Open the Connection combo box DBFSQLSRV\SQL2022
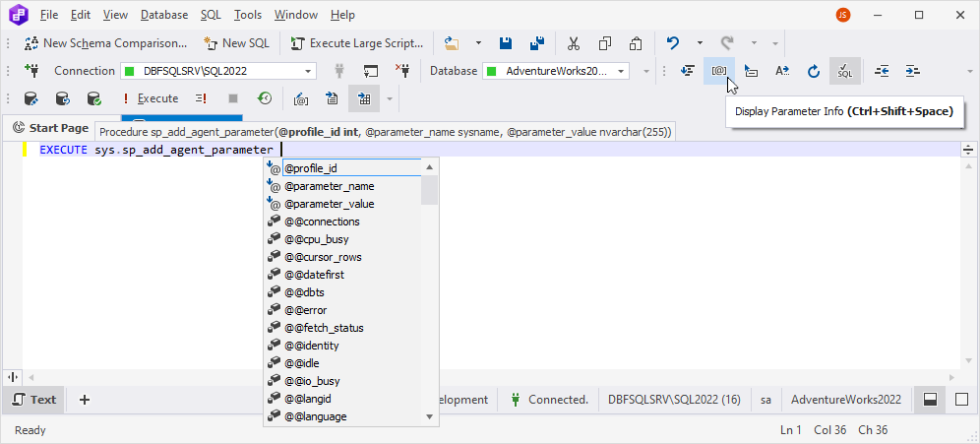 click(x=218, y=71)
